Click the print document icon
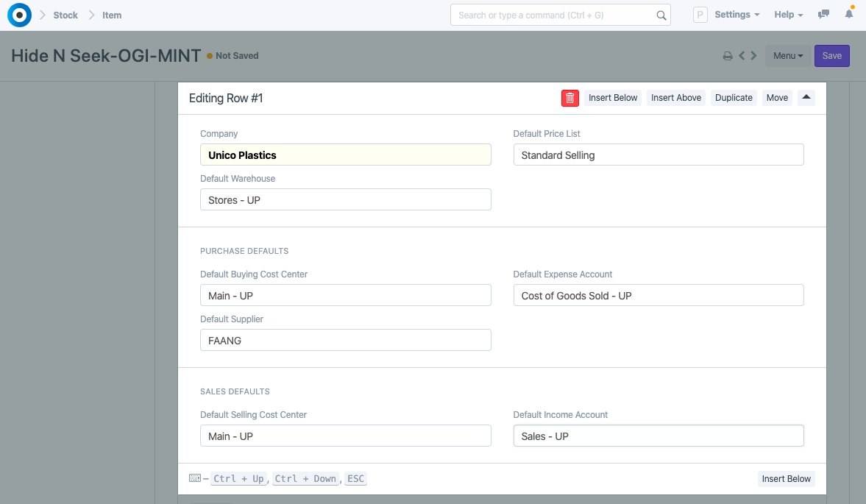866x504 pixels. point(728,55)
